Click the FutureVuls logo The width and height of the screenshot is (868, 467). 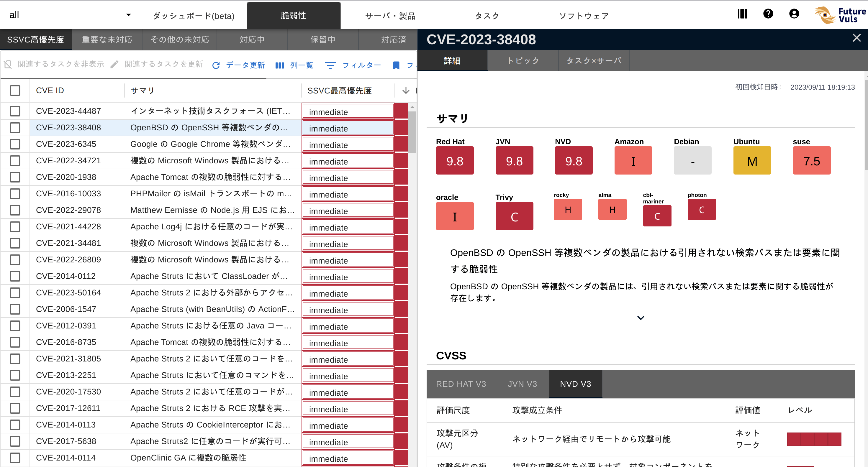(x=840, y=15)
